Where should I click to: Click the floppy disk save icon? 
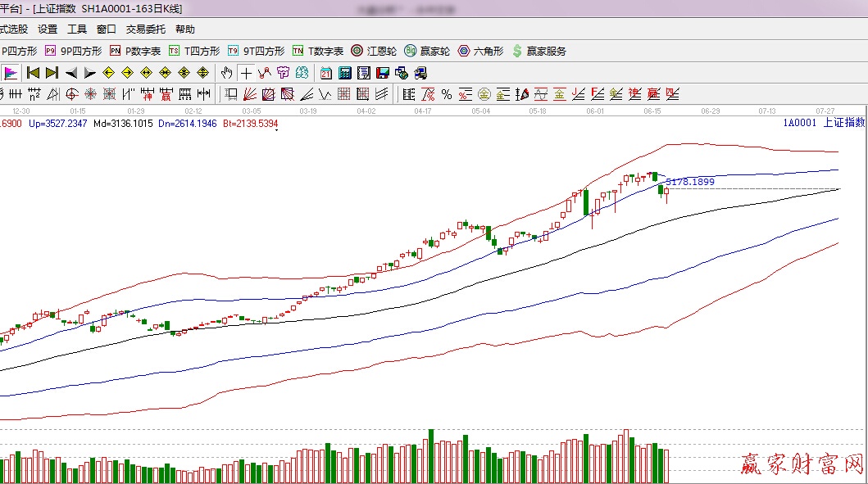(382, 73)
